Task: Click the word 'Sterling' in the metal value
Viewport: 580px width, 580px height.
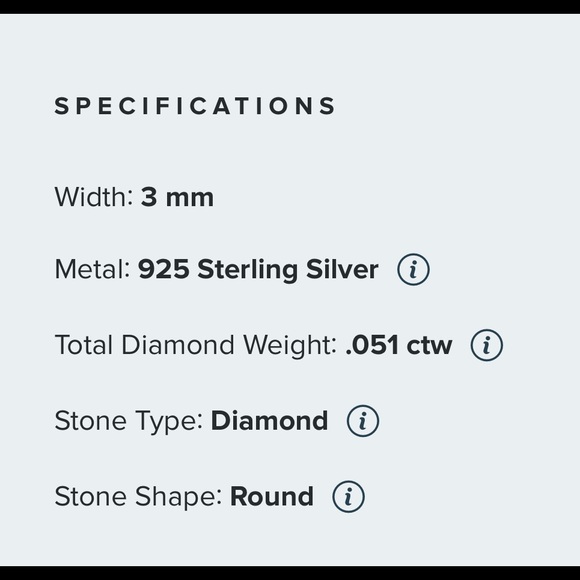Action: point(247,271)
